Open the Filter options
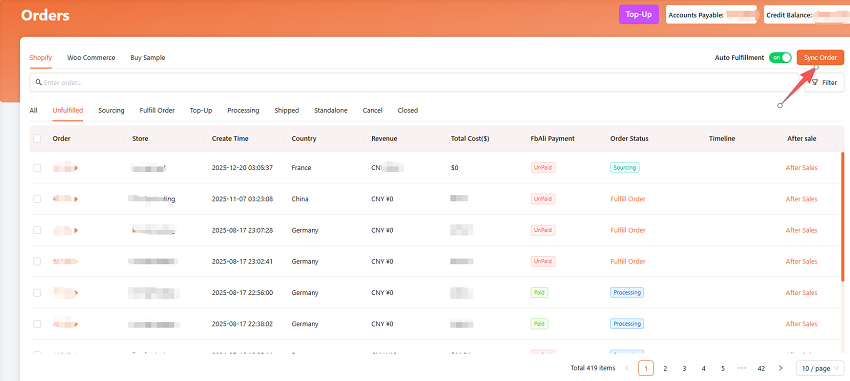This screenshot has height=381, width=850. (x=824, y=83)
